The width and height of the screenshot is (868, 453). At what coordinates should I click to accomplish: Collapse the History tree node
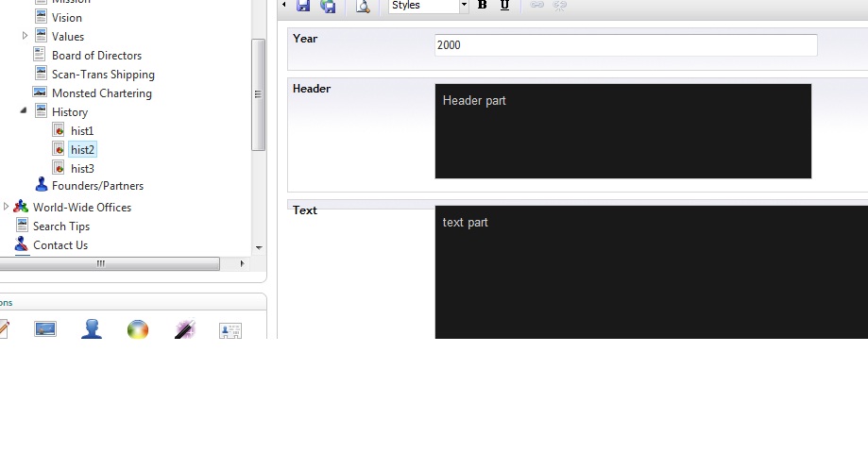point(24,110)
